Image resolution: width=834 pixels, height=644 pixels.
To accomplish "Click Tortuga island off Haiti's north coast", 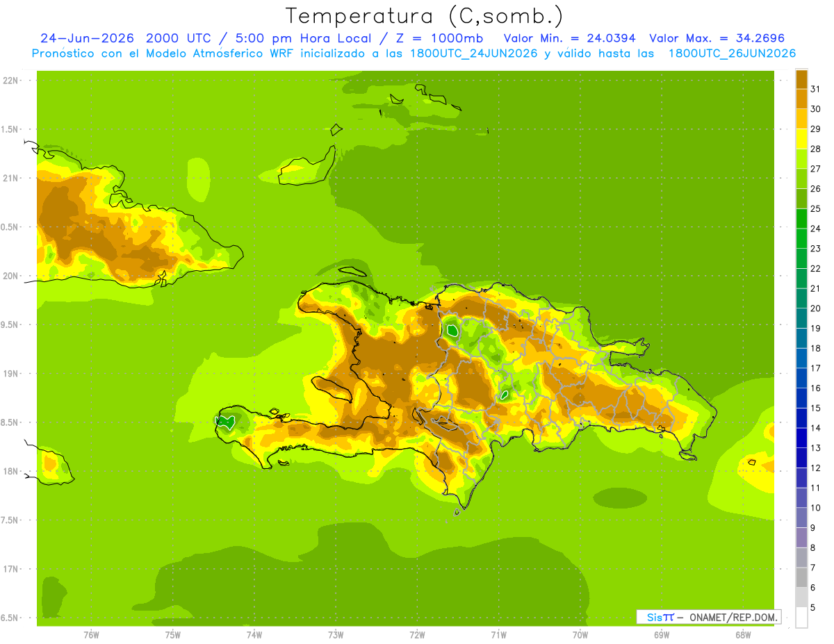I will (354, 271).
